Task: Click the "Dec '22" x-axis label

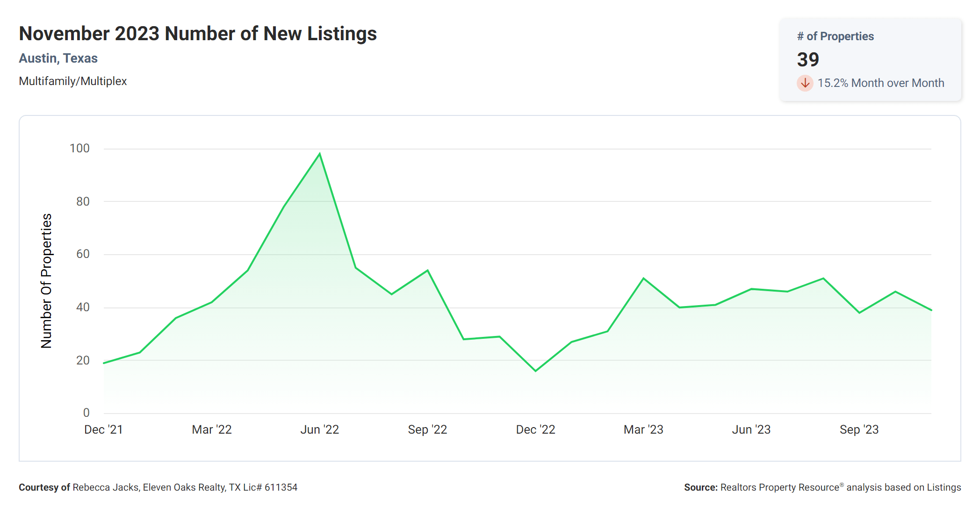Action: point(536,429)
